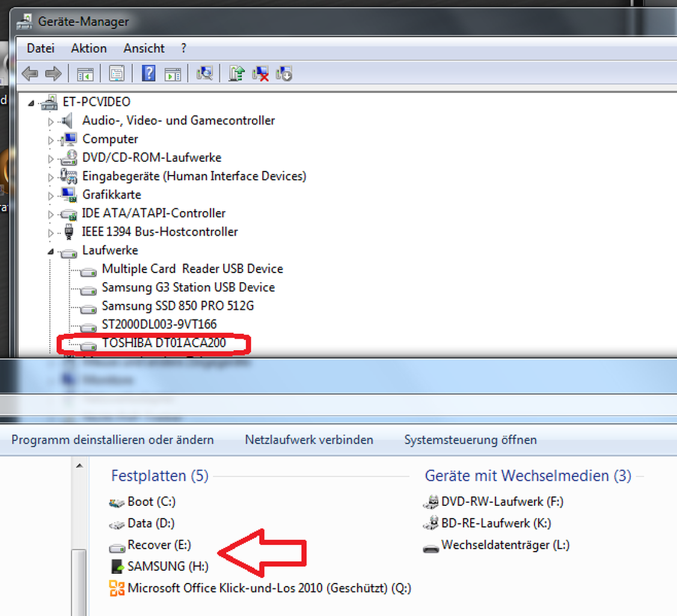Select BD-RE-Laufwerk (K:)
This screenshot has width=677, height=616.
[487, 523]
